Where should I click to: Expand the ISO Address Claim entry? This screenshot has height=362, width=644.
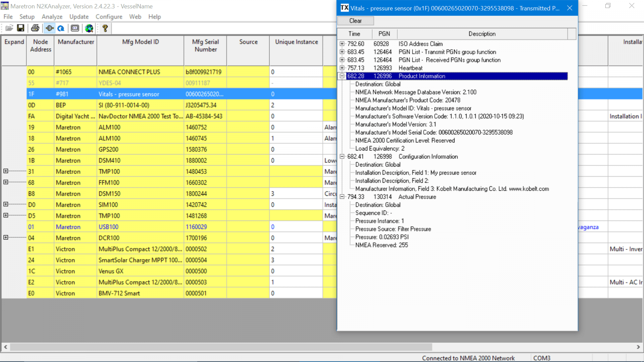342,44
